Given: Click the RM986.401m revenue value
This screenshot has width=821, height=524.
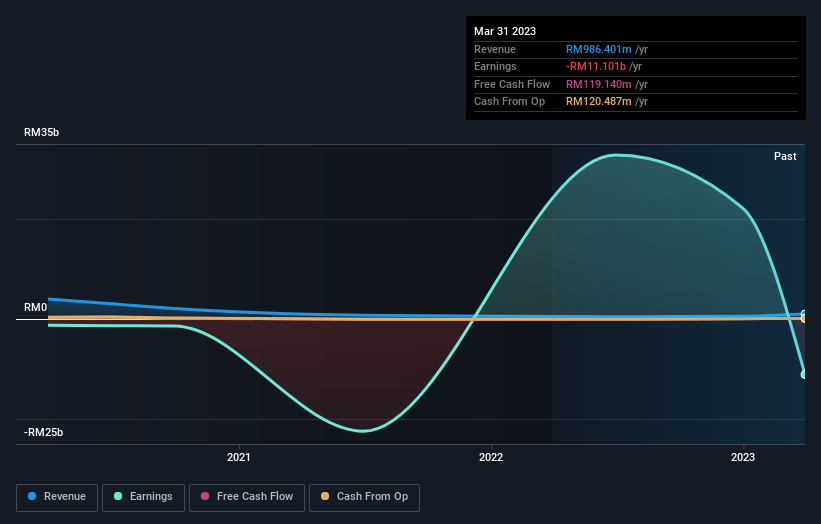Looking at the screenshot, I should [x=598, y=49].
